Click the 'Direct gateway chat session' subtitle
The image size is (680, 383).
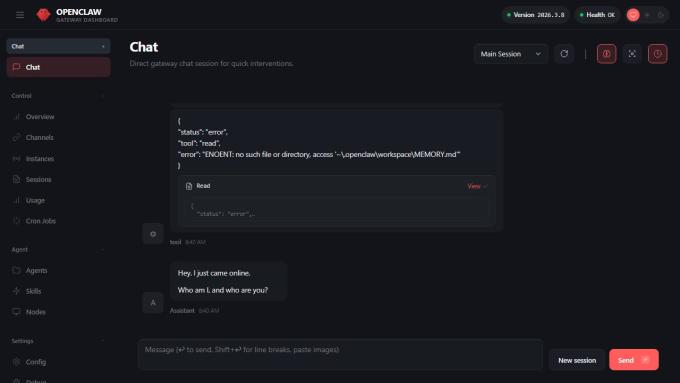click(211, 64)
